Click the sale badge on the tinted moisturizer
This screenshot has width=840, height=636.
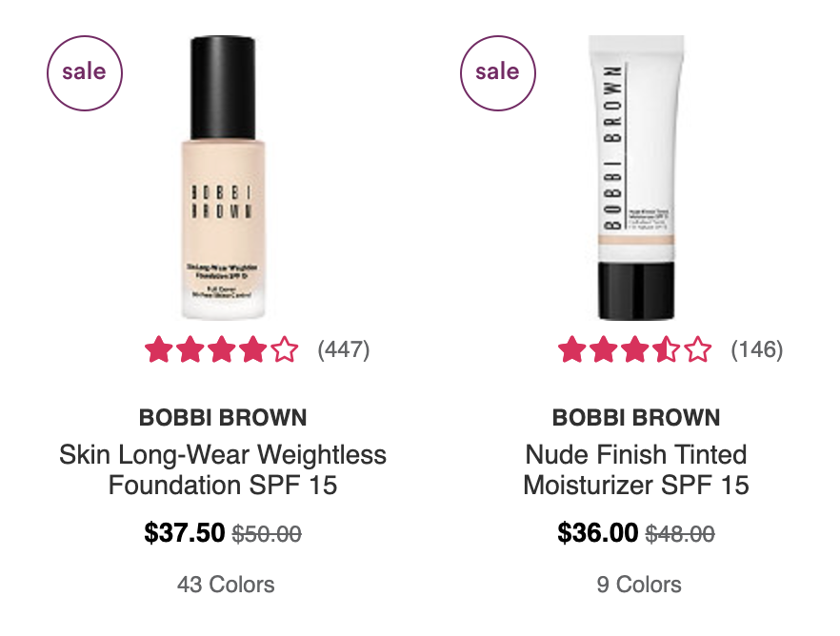coord(498,73)
